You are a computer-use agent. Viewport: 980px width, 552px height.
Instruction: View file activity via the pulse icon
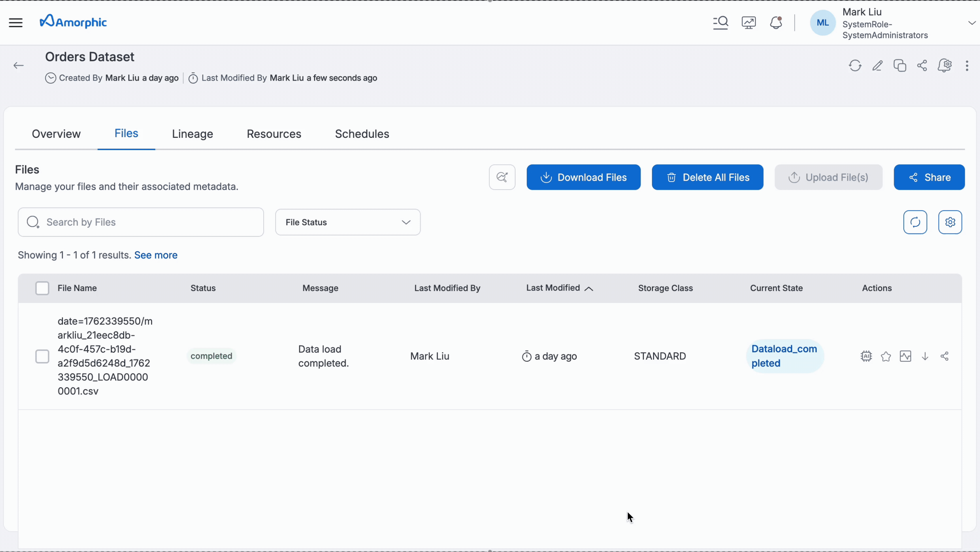click(x=906, y=356)
